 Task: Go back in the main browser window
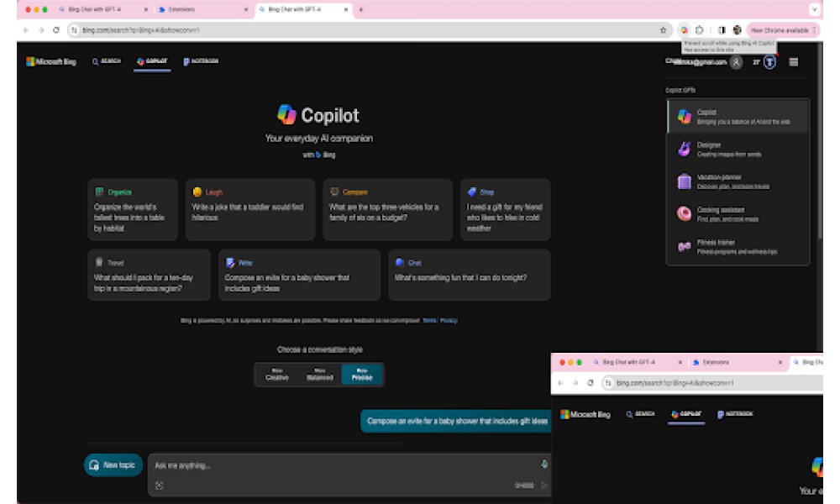tap(26, 30)
